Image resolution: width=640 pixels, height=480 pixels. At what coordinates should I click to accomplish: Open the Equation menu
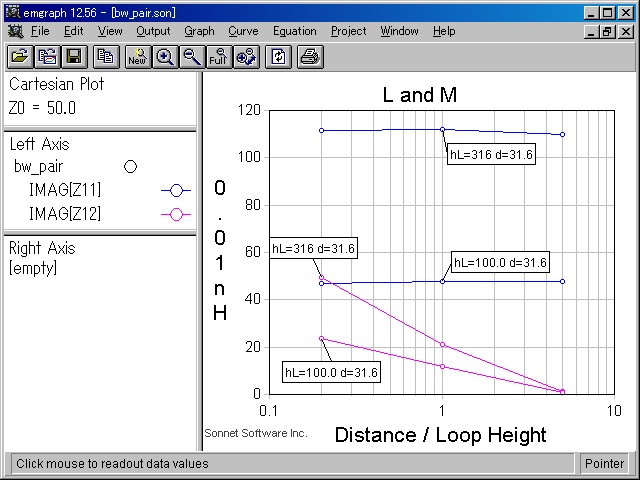[295, 31]
